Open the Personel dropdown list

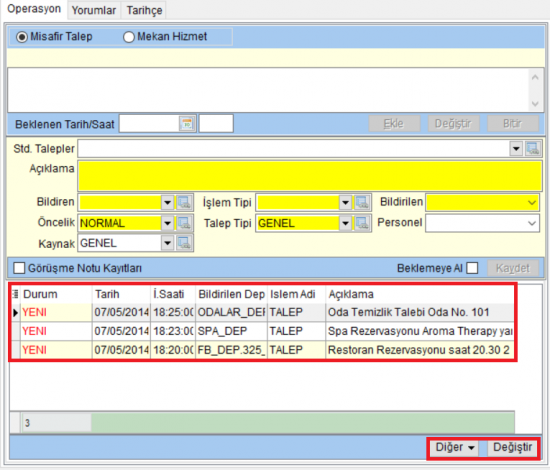tap(532, 223)
